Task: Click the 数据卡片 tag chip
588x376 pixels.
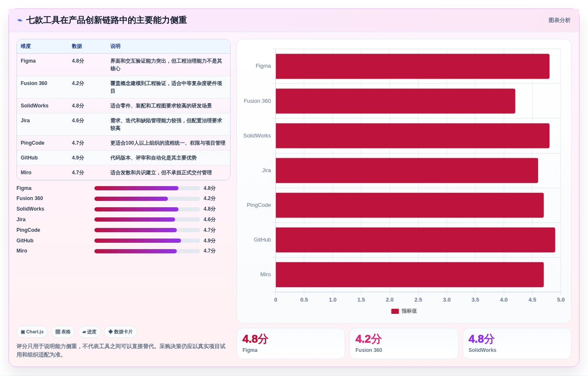Action: click(121, 332)
